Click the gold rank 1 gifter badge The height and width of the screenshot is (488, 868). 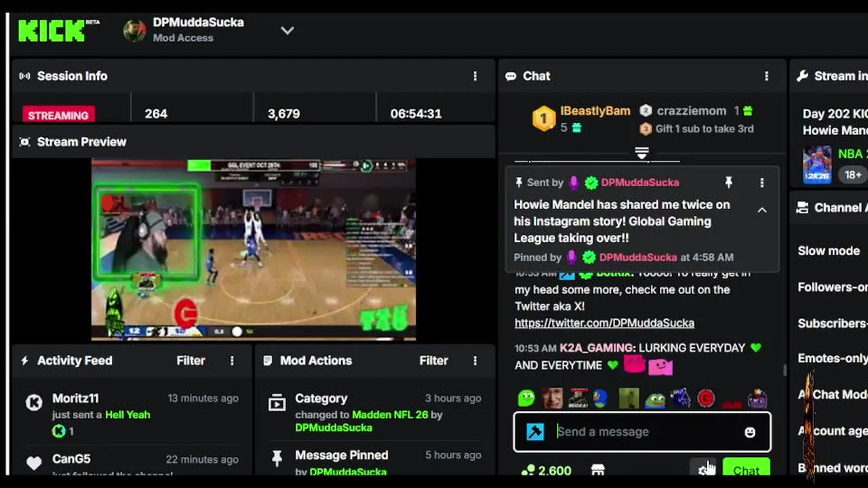coord(543,118)
